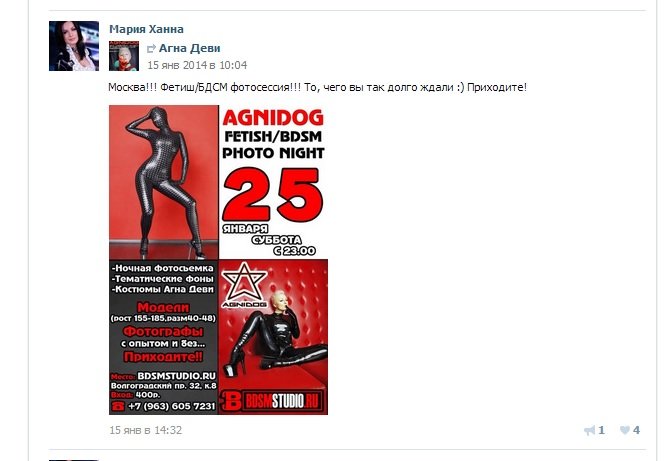
Task: Click the like count number 4
Action: click(636, 430)
